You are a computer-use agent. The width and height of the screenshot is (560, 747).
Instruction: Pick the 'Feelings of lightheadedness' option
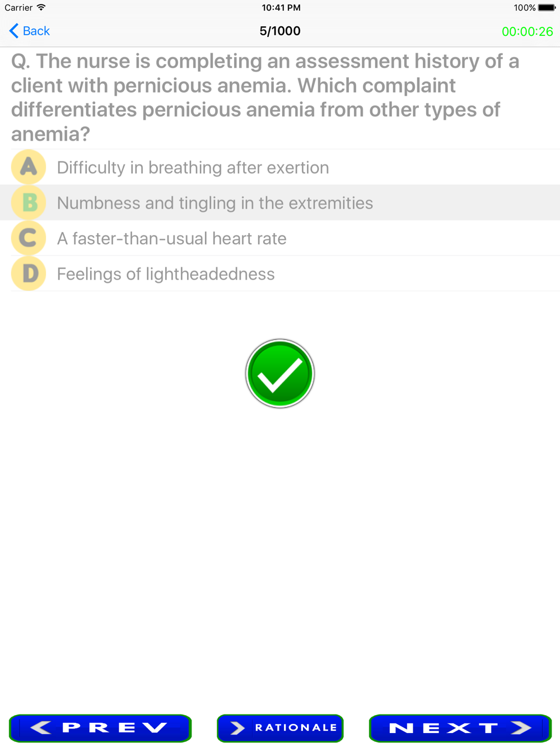(166, 274)
